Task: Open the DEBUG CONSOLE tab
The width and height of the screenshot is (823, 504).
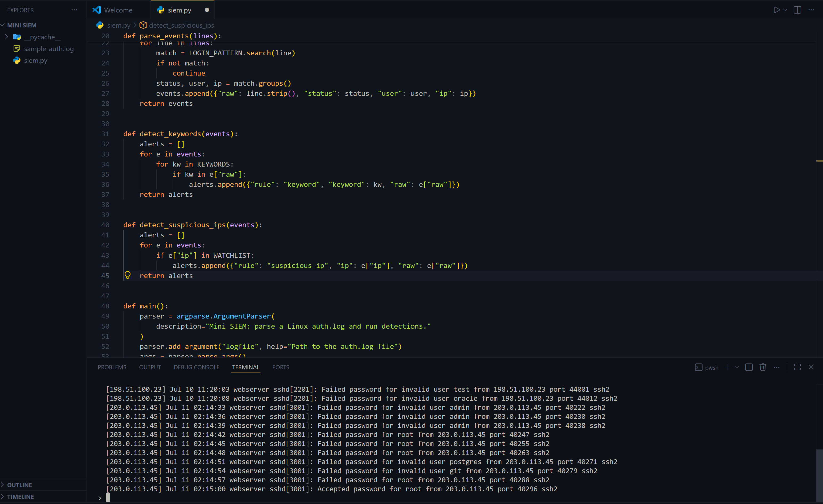Action: pos(196,367)
